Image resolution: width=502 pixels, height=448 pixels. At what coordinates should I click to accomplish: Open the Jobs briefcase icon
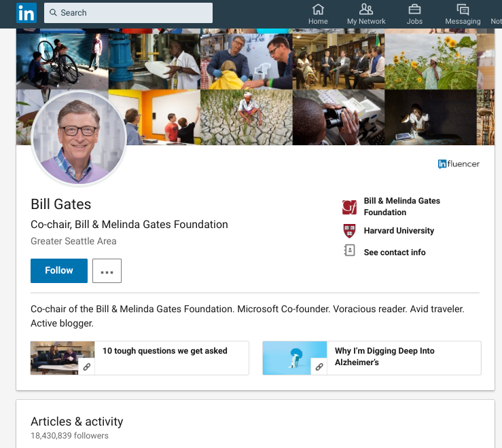414,10
